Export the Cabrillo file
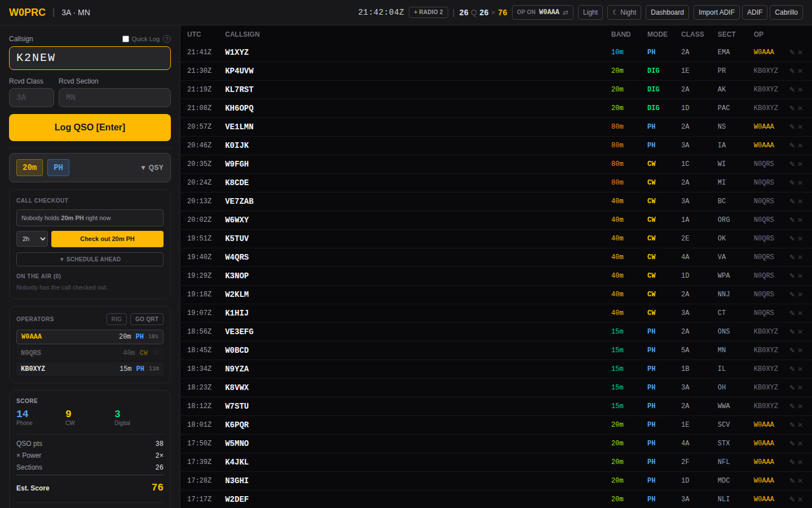The image size is (812, 508). click(x=786, y=12)
